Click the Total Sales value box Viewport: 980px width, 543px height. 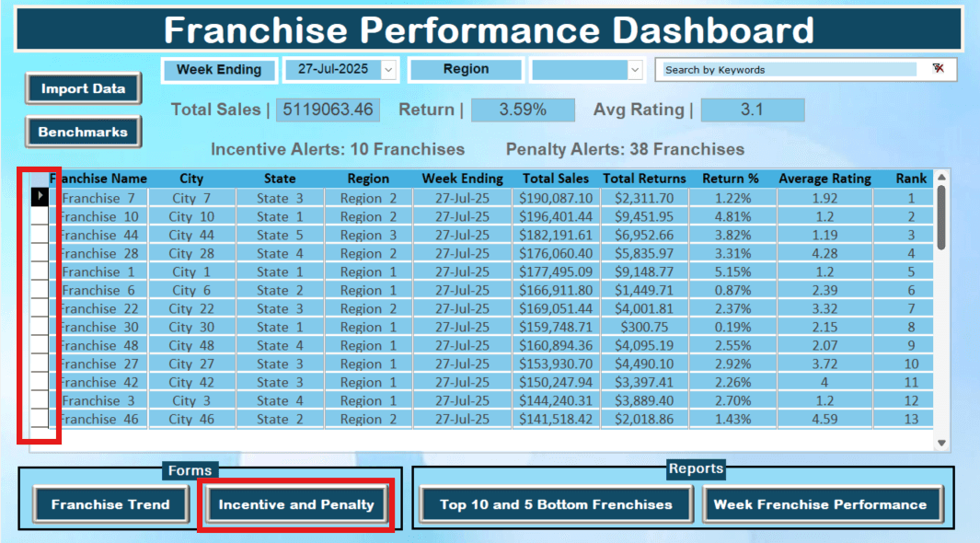(329, 110)
